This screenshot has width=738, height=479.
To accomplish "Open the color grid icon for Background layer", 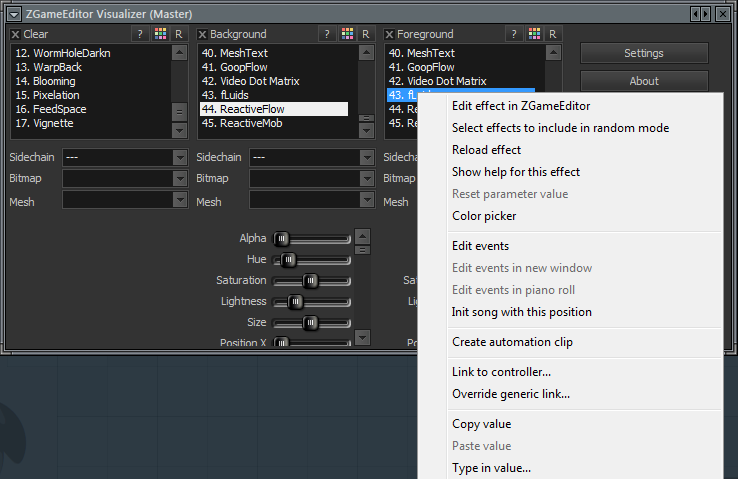I will 347,34.
